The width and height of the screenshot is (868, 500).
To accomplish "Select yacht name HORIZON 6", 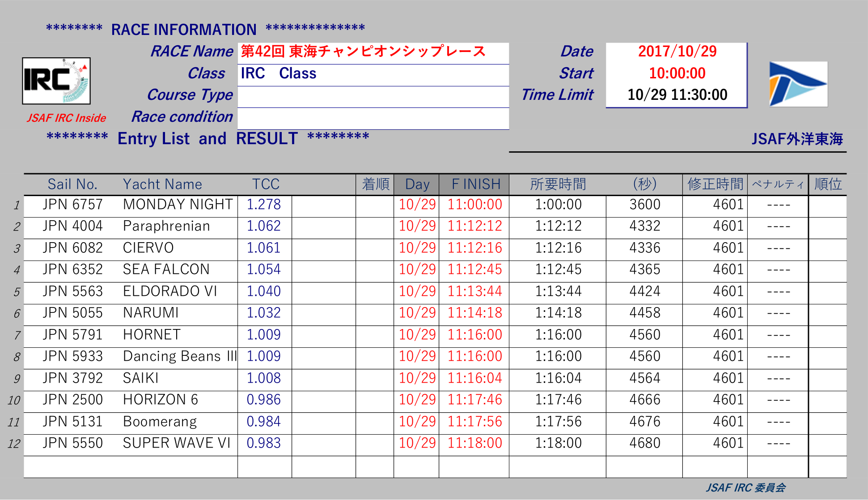I will coord(161,400).
